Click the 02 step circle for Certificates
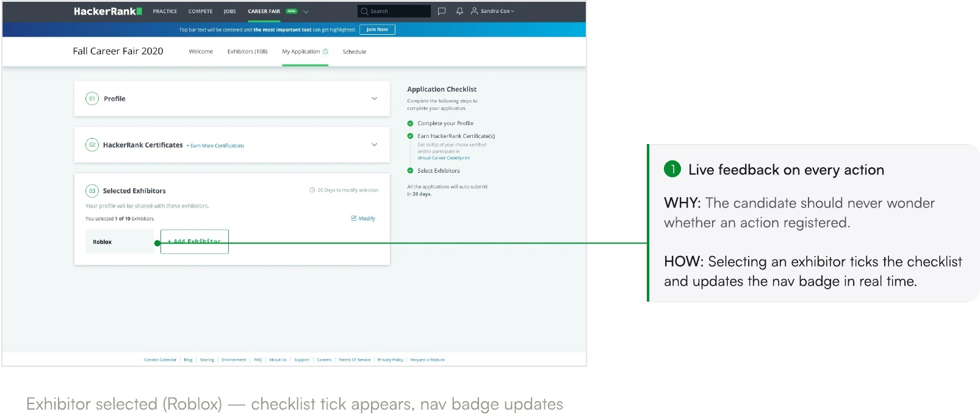The height and width of the screenshot is (420, 980). coord(92,145)
